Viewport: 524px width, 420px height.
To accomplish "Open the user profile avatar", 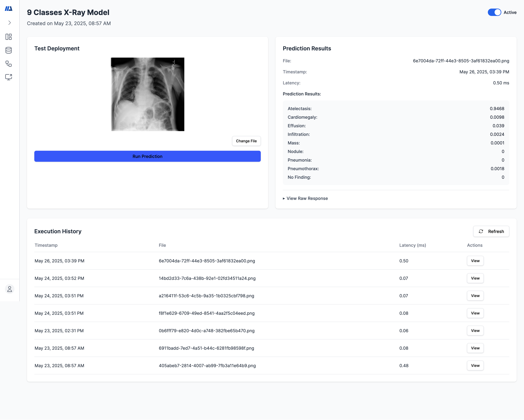I will coord(9,289).
